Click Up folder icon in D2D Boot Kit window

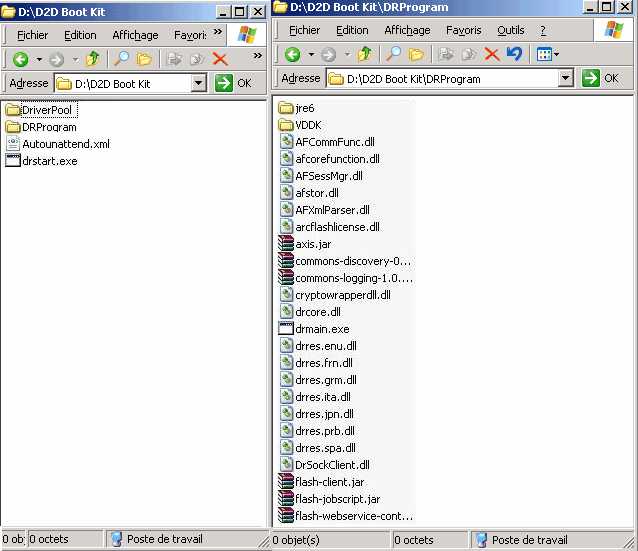click(x=92, y=59)
